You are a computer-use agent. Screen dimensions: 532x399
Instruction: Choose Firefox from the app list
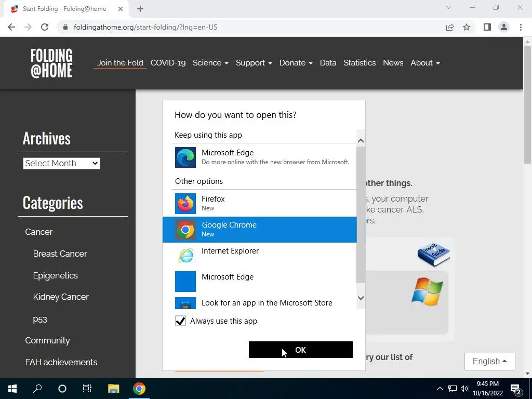point(260,203)
